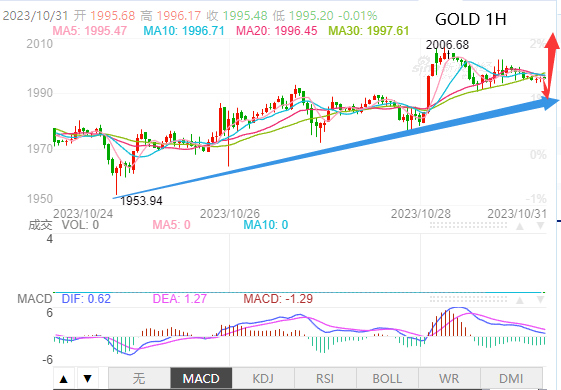
Task: Click the 成交 volume panel title
Action: coord(40,225)
